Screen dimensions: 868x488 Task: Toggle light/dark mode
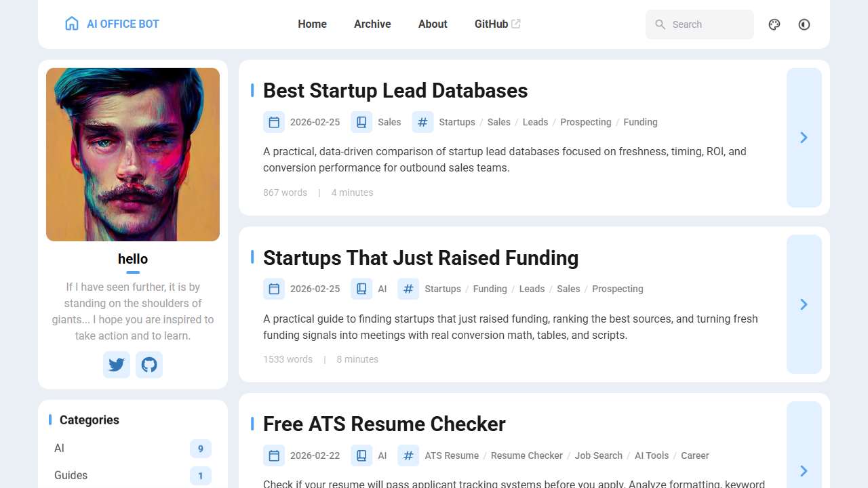(x=804, y=24)
